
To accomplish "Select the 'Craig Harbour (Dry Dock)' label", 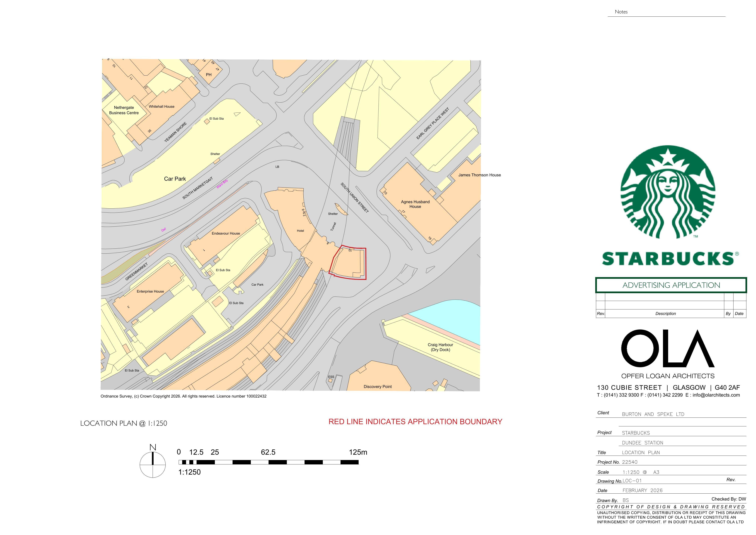I will 440,347.
